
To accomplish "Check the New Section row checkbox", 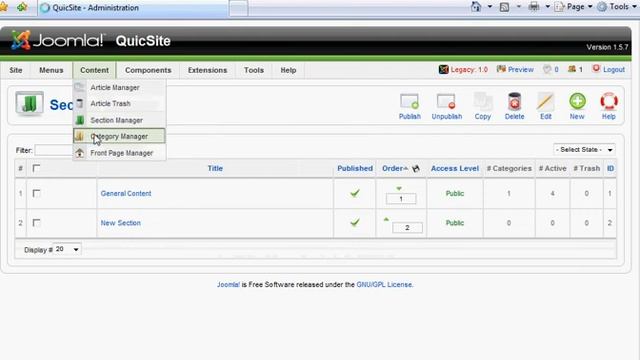I will [36, 223].
